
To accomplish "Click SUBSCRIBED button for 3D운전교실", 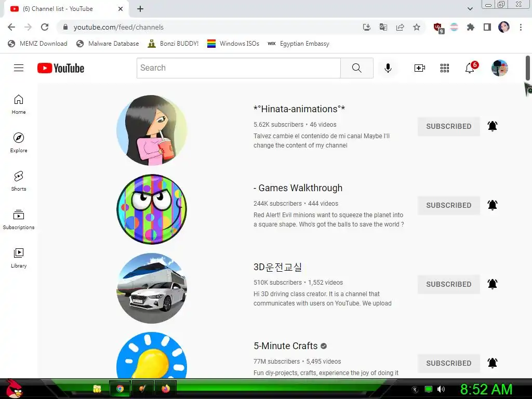I will click(448, 284).
